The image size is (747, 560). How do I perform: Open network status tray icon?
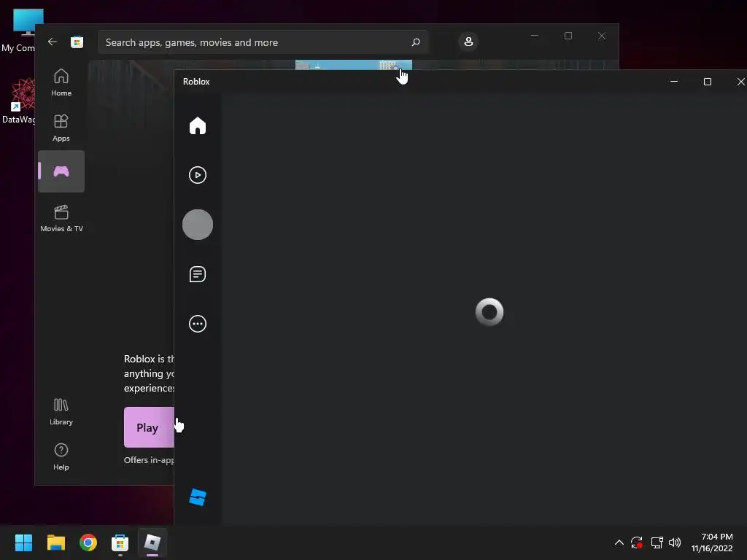657,542
